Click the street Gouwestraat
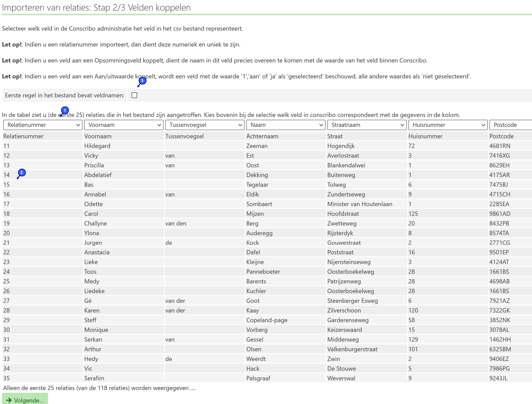The width and height of the screenshot is (532, 404). [x=344, y=243]
